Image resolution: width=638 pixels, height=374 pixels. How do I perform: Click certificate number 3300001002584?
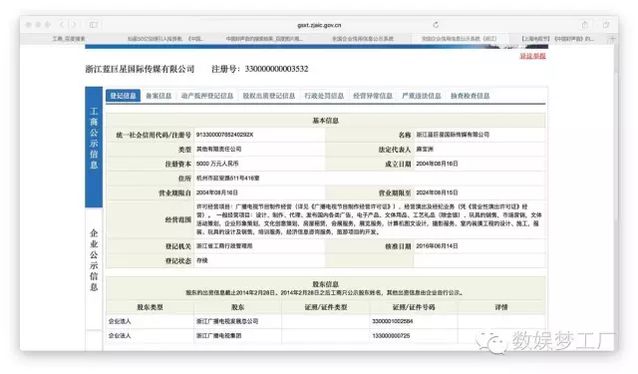click(x=393, y=321)
